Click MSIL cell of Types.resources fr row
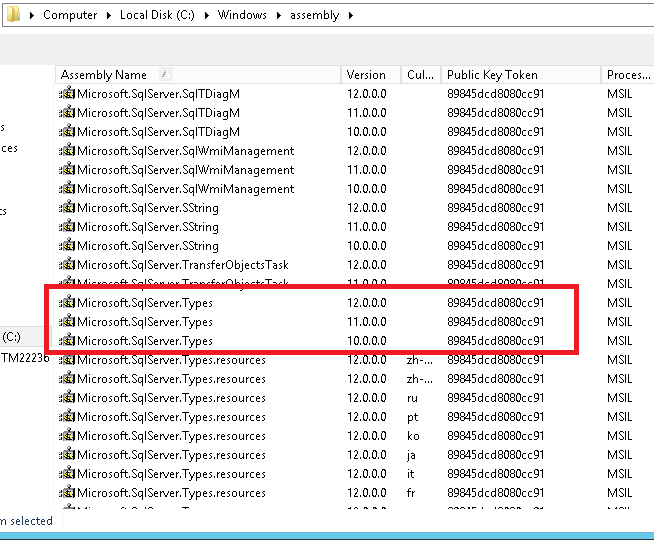 coord(620,493)
